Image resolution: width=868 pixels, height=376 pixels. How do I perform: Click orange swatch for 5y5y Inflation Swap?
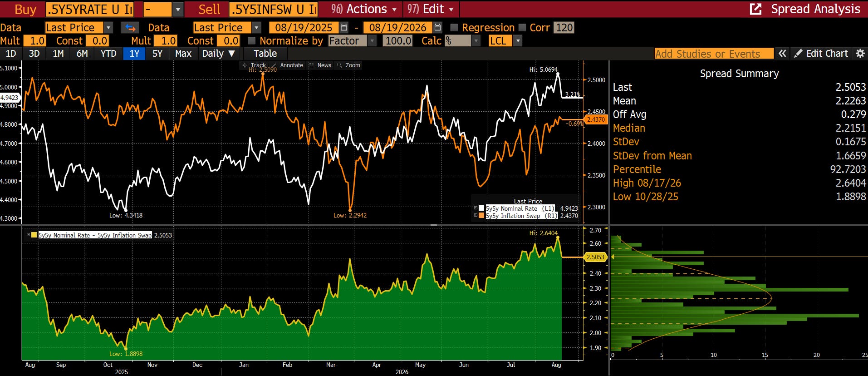[481, 216]
